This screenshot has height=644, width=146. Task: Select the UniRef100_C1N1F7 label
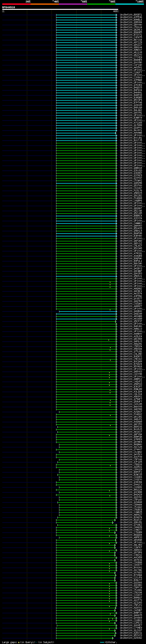point(131,72)
